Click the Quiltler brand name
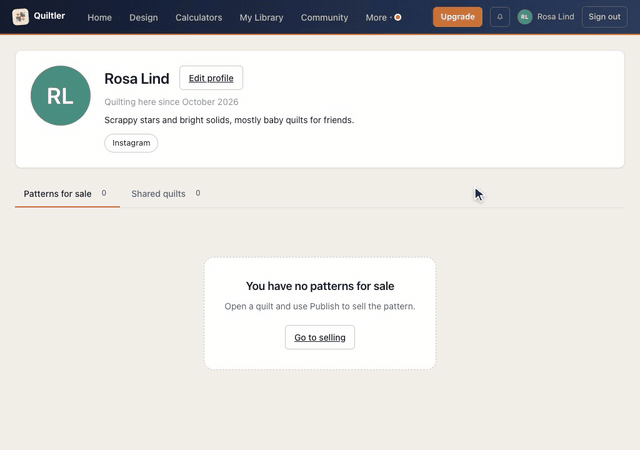This screenshot has height=450, width=640. pos(49,16)
